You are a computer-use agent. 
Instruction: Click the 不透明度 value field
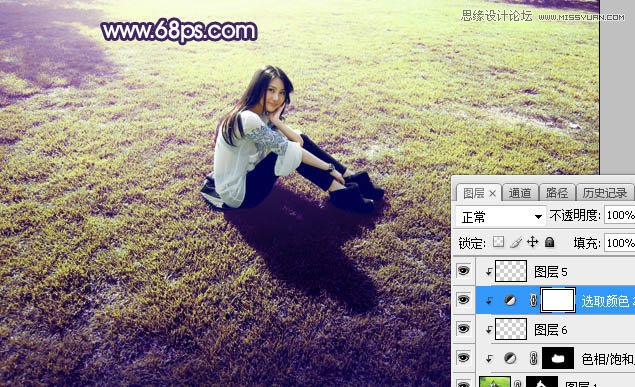point(620,215)
